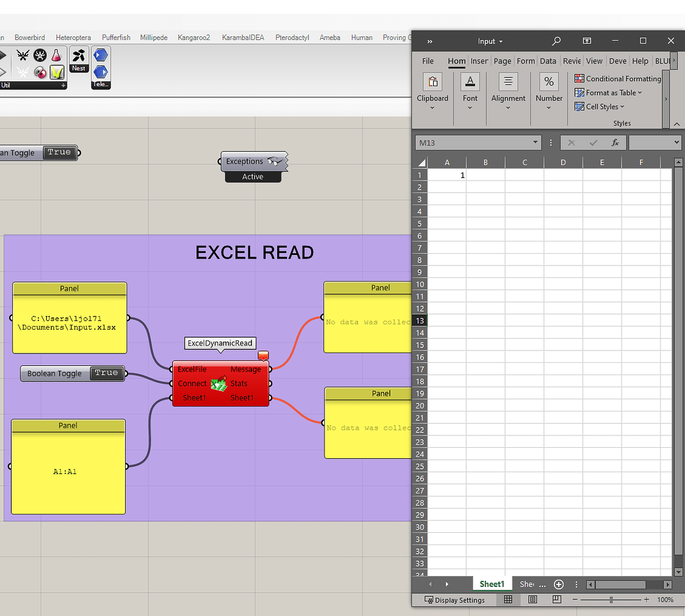This screenshot has width=685, height=616.
Task: Toggle the Boolean Toggle to False
Action: tap(106, 373)
